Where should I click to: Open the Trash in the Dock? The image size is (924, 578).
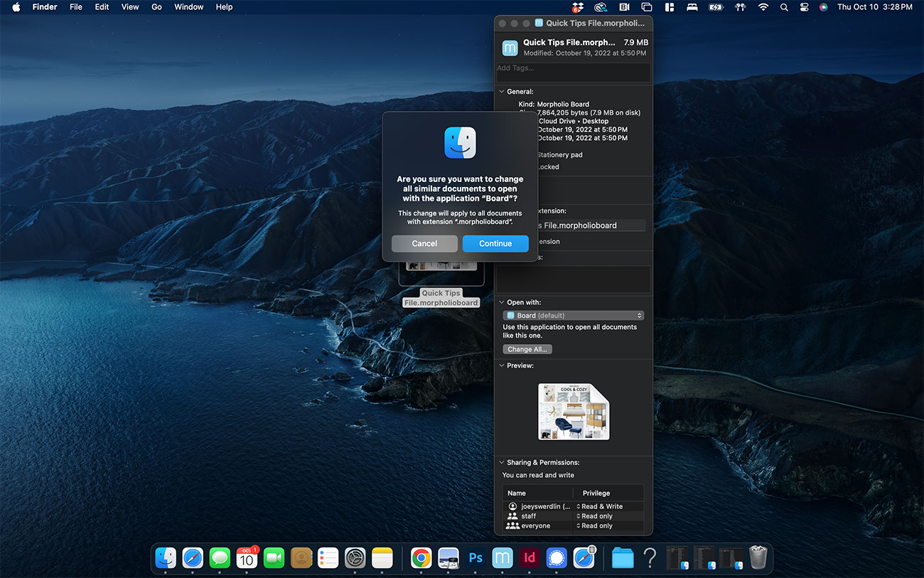[758, 558]
